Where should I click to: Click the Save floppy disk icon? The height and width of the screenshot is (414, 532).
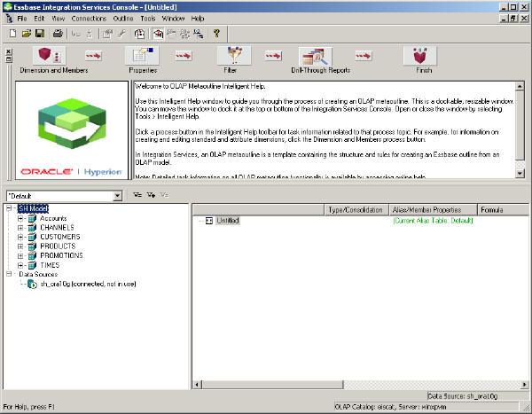[40, 34]
